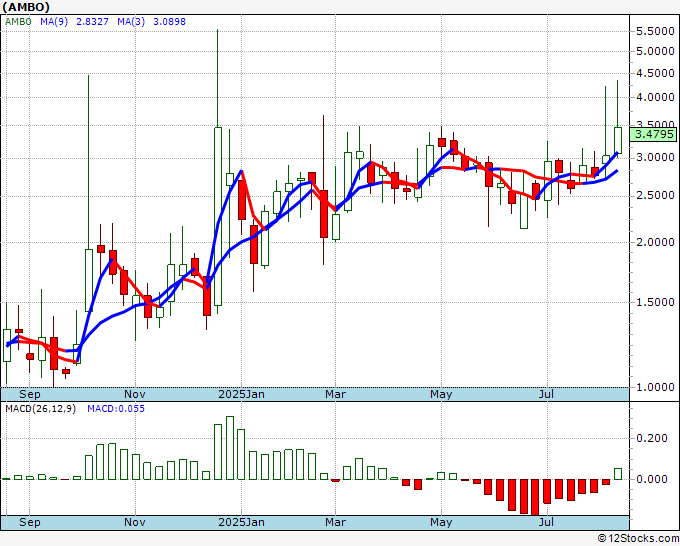Open the 12Stocks.com copyright link
680x546 pixels.
coord(638,539)
